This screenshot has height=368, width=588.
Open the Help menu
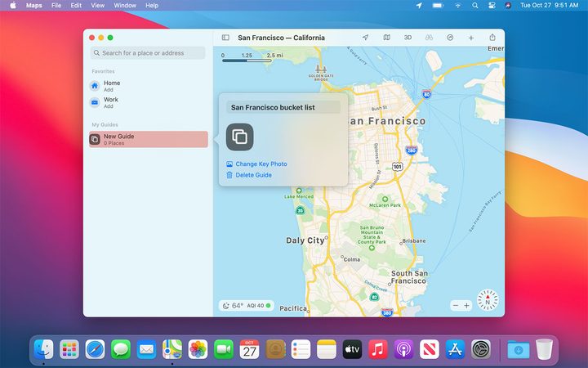pos(152,5)
